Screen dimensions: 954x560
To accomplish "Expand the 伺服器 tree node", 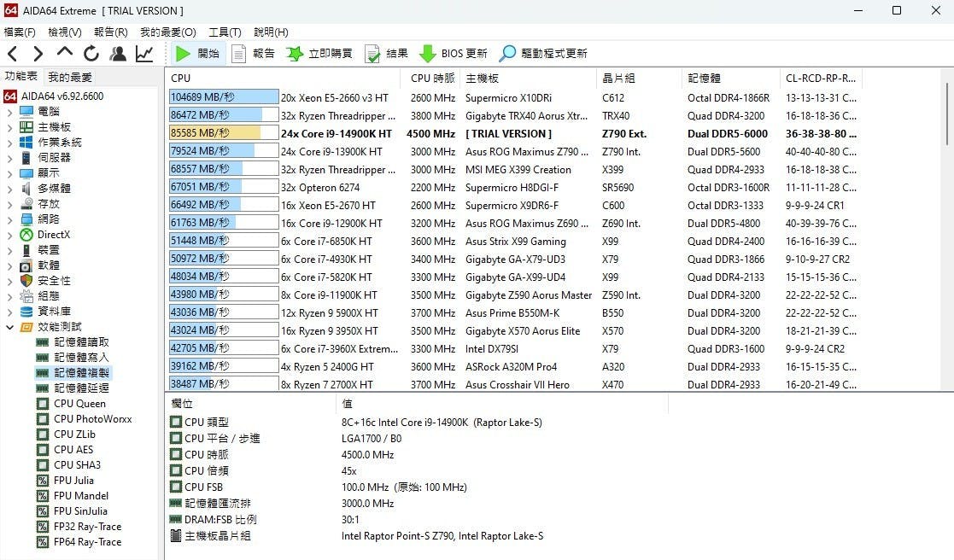I will pyautogui.click(x=9, y=158).
